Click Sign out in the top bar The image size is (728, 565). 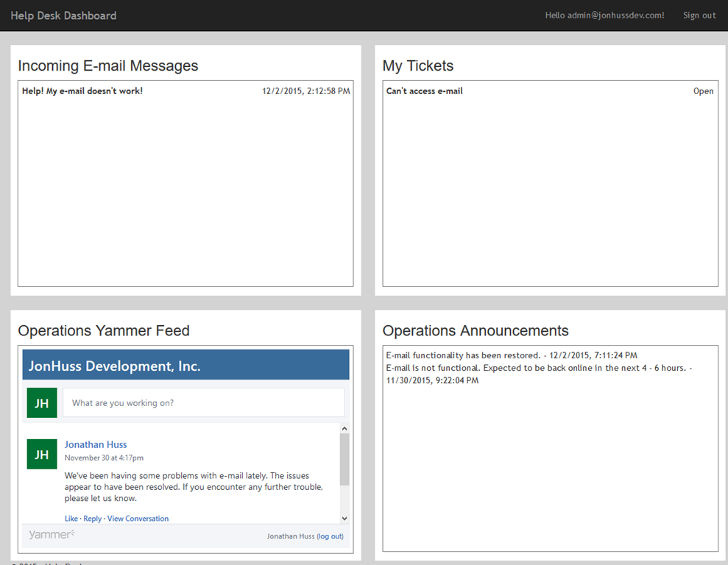pos(699,15)
